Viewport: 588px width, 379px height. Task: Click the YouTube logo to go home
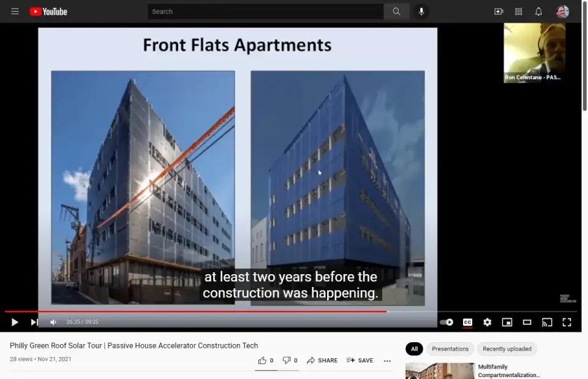48,12
